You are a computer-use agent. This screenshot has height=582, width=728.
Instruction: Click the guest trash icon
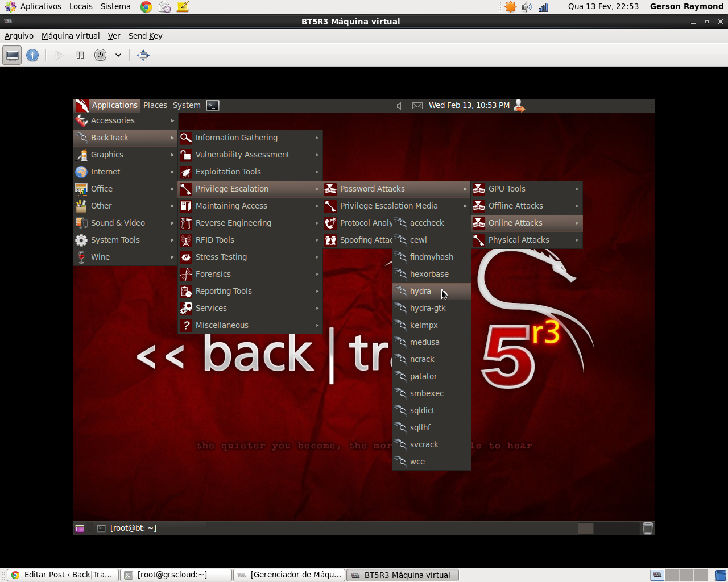647,528
